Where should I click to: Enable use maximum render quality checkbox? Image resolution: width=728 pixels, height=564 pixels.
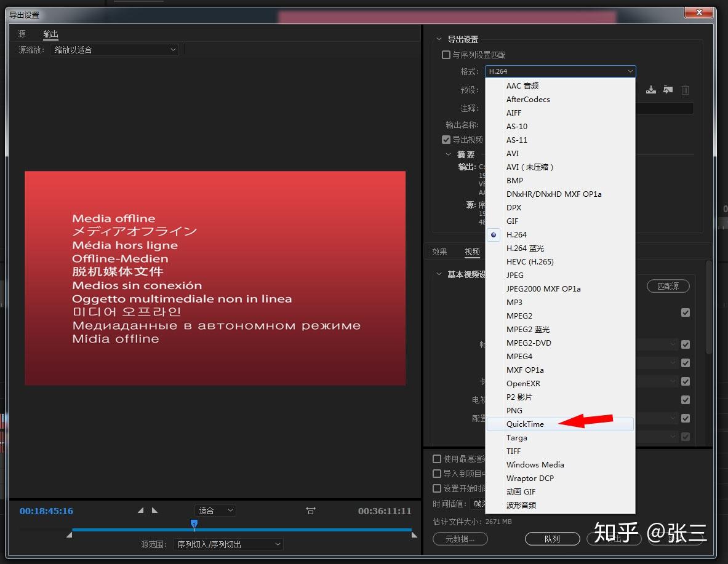click(x=437, y=459)
